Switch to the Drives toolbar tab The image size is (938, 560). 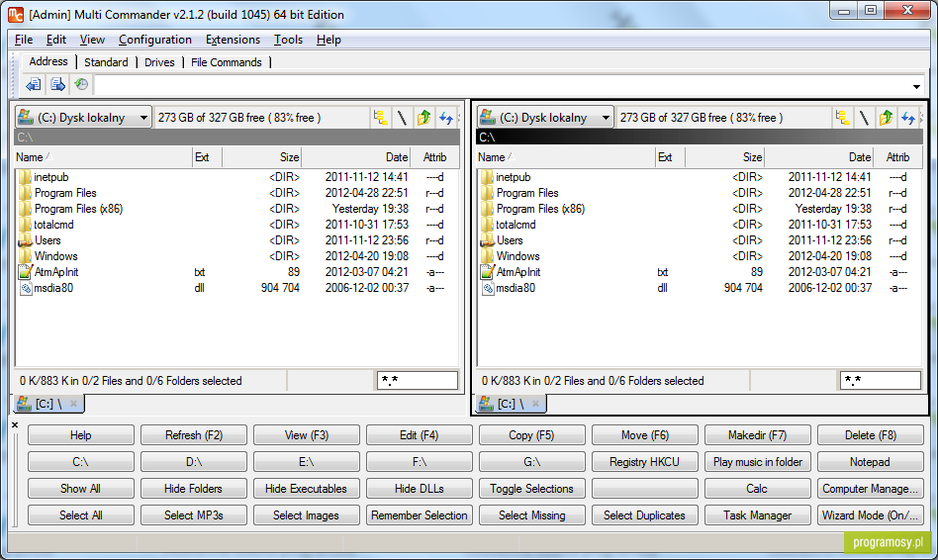tap(159, 62)
